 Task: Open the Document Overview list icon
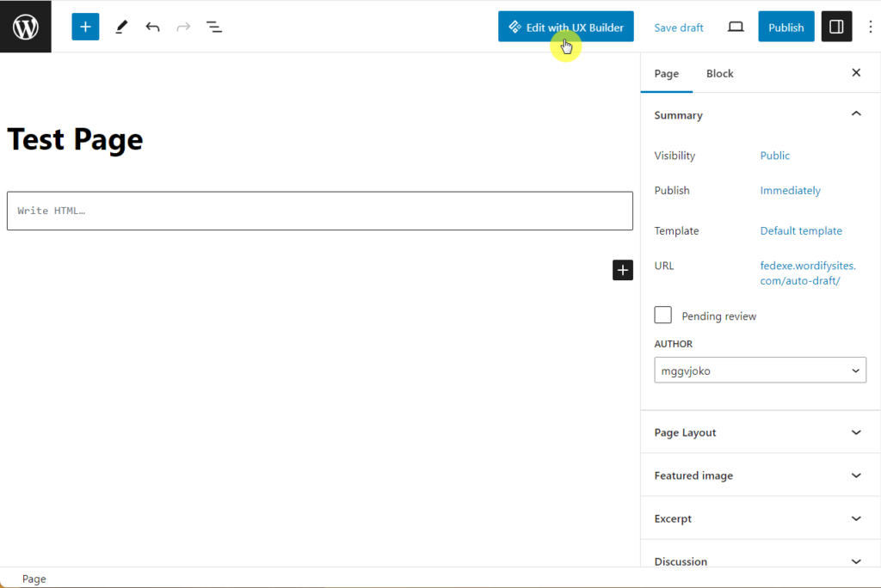point(213,27)
